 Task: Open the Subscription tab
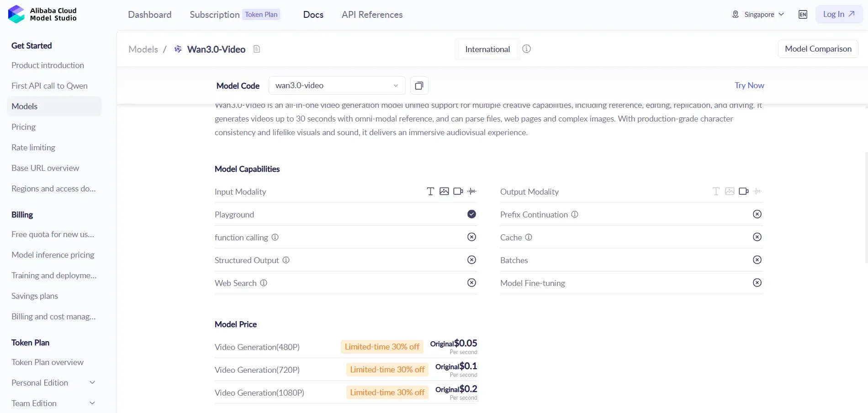click(215, 15)
